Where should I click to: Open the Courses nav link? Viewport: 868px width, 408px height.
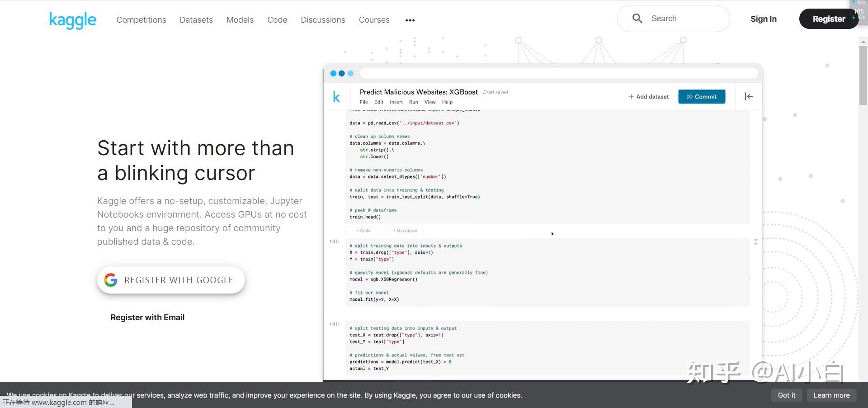(374, 20)
